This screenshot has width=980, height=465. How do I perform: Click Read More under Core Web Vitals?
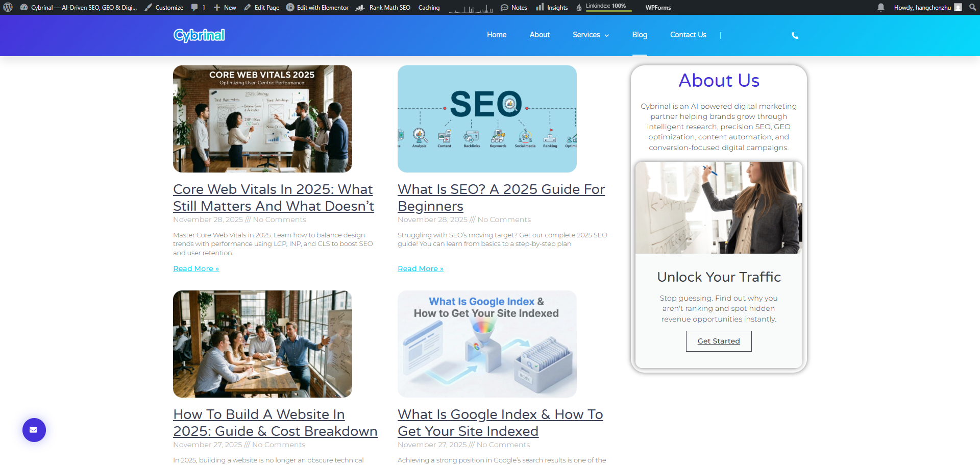click(196, 268)
